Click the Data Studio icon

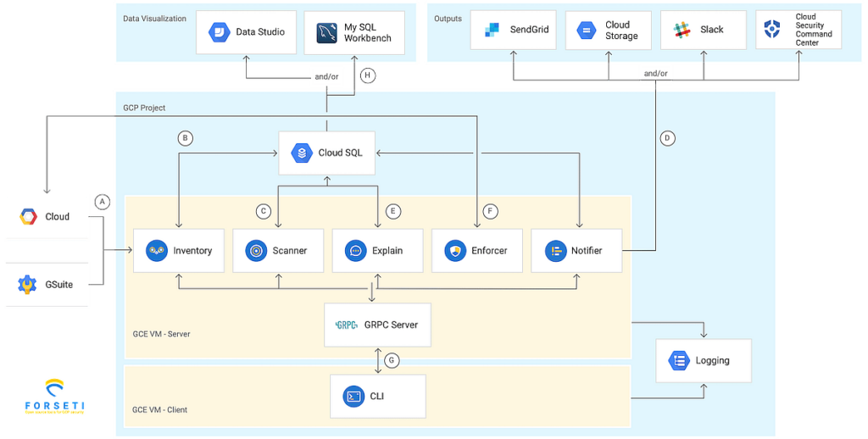(220, 32)
